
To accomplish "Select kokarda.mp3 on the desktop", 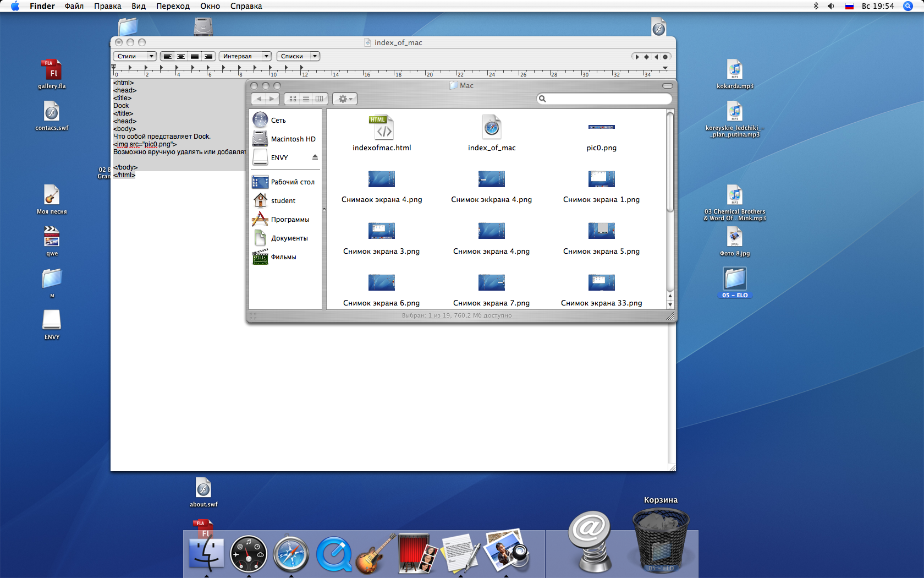I will click(x=735, y=74).
